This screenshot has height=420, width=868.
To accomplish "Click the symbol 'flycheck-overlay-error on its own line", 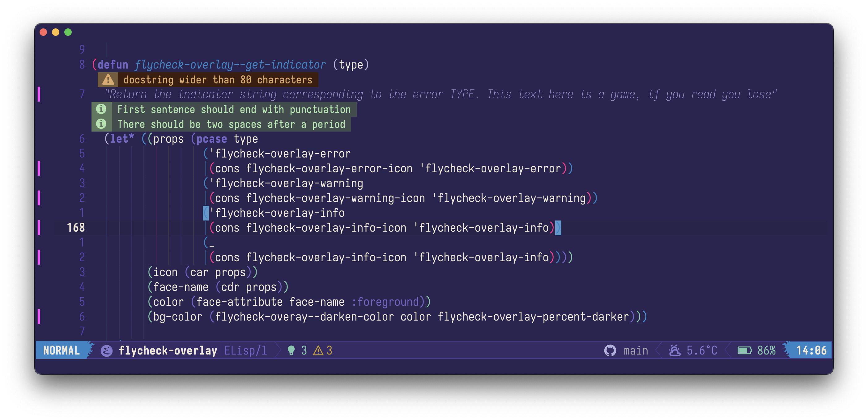I will click(280, 154).
